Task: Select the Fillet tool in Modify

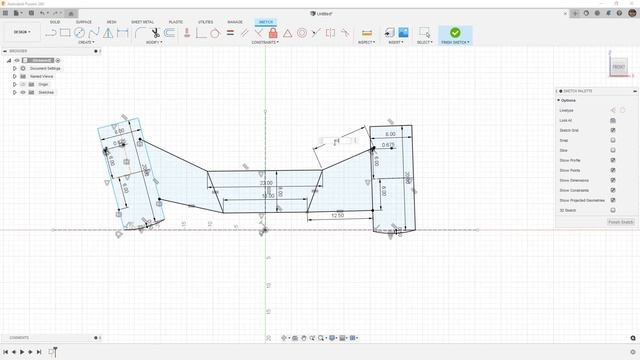Action: pyautogui.click(x=140, y=33)
